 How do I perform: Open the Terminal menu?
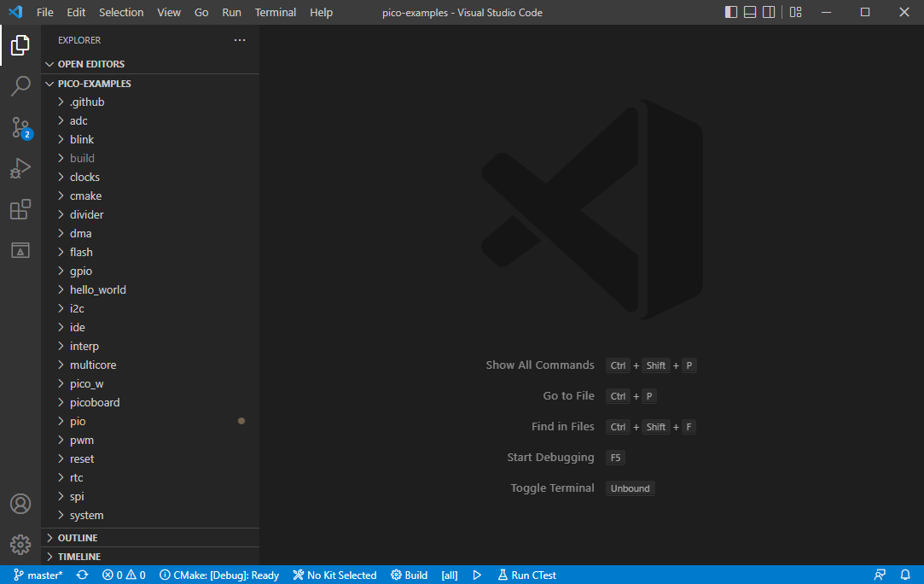(276, 13)
